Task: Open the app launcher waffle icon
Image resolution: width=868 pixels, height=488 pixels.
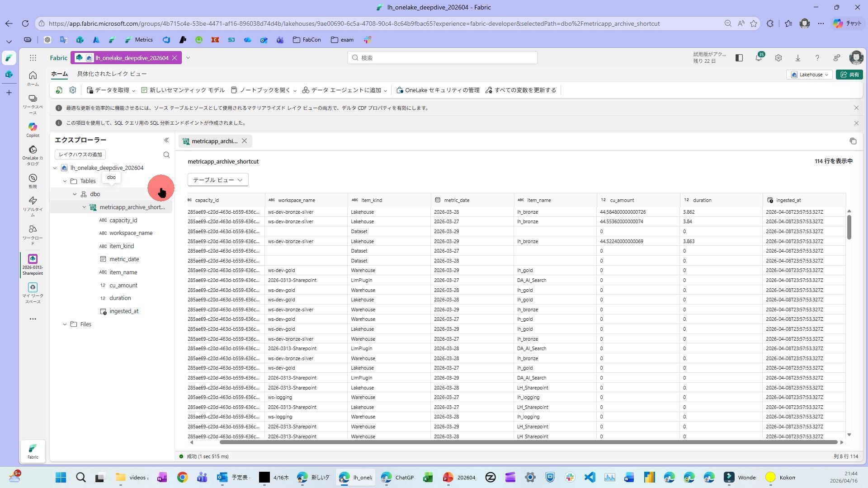Action: tap(33, 58)
